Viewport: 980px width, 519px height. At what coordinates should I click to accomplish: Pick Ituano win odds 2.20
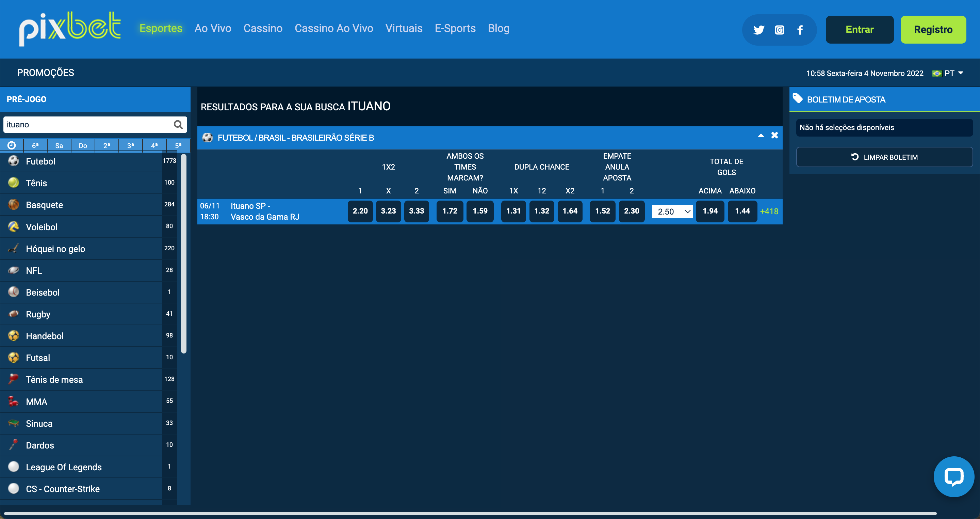point(360,211)
